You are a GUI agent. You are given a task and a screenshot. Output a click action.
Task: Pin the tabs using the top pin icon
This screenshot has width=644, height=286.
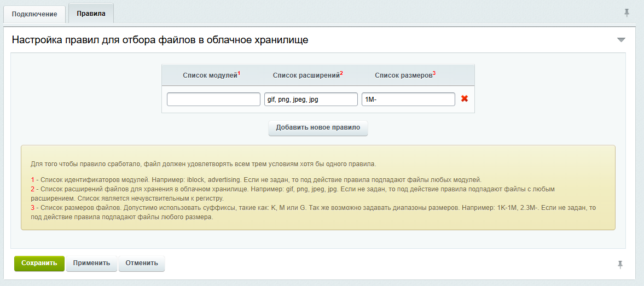(x=627, y=13)
